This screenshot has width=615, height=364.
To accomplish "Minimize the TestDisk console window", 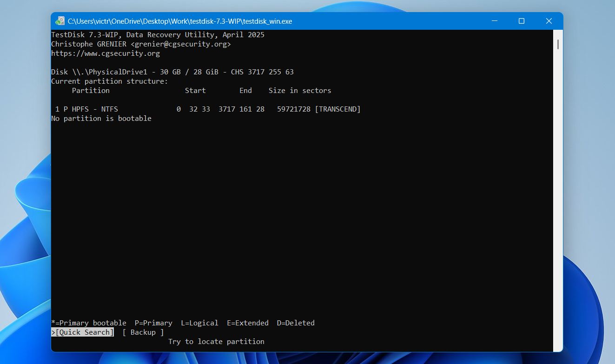I will 495,21.
